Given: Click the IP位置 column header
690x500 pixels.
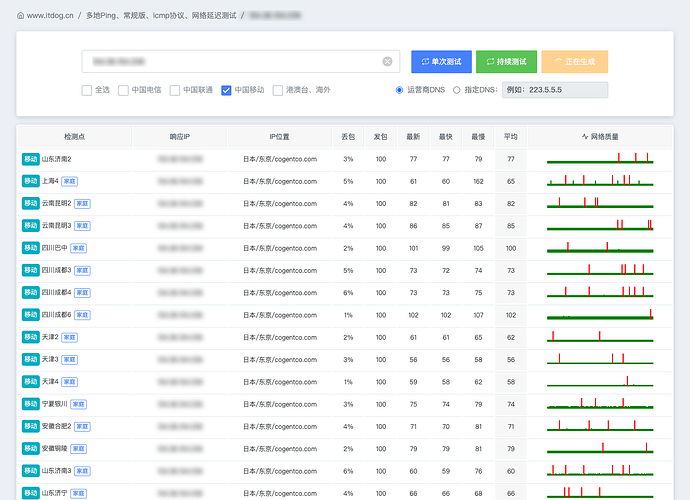Looking at the screenshot, I should [x=280, y=137].
